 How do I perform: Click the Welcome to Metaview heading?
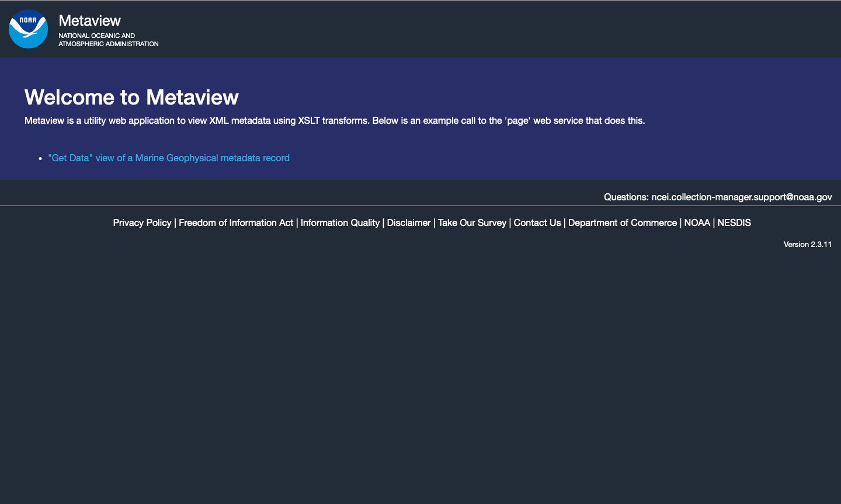pos(131,97)
